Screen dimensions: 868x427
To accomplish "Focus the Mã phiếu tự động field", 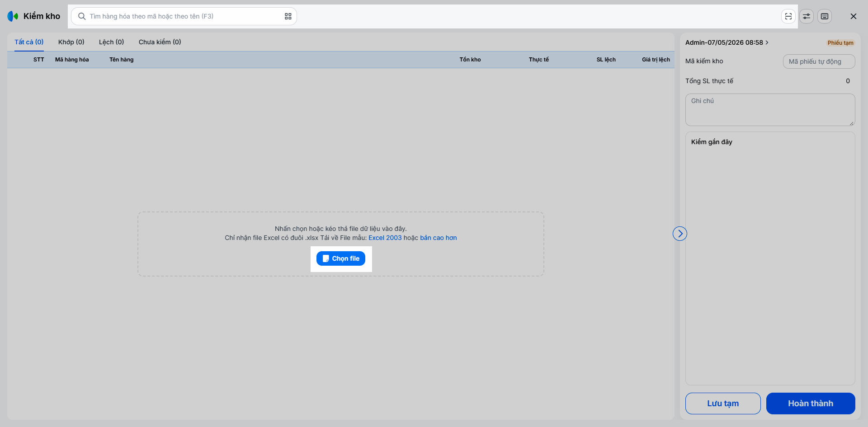I will pos(819,61).
